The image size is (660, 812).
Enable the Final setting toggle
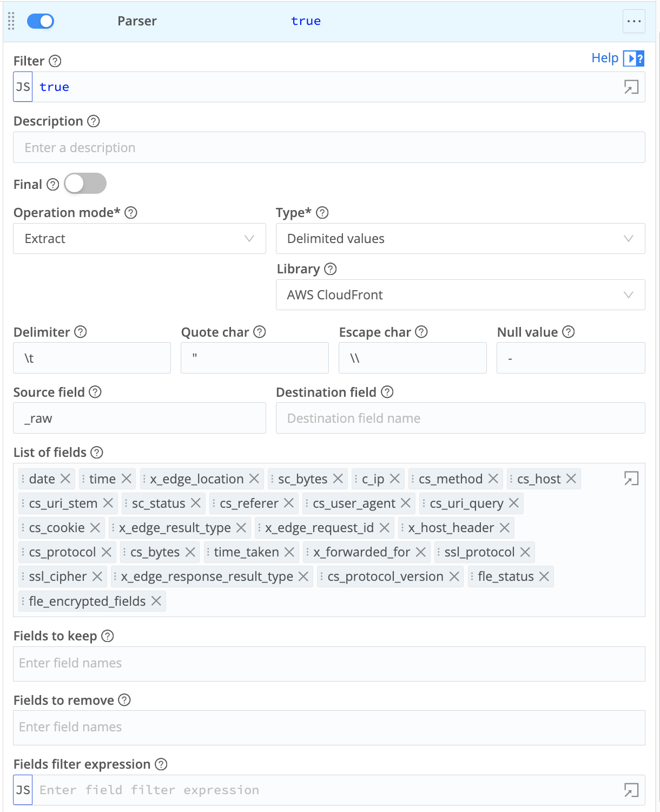pos(84,184)
